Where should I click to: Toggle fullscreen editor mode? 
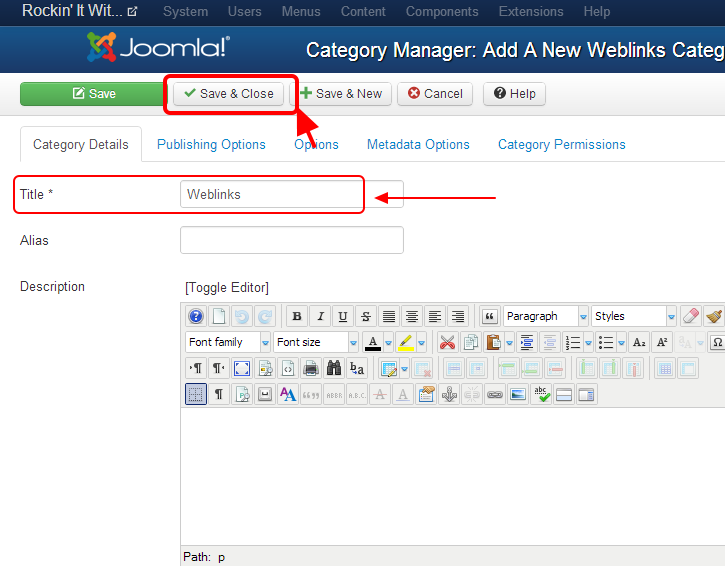click(242, 369)
